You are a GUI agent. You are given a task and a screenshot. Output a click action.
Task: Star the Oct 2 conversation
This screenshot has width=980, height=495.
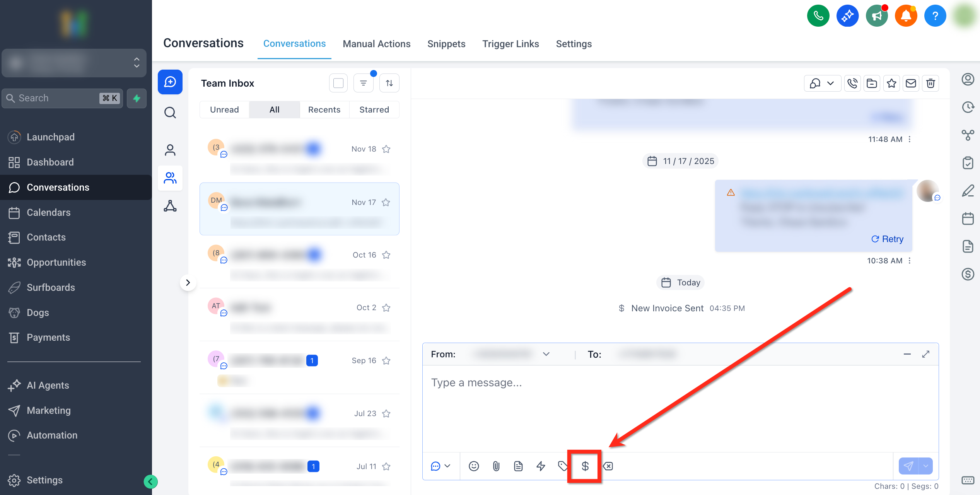[386, 307]
